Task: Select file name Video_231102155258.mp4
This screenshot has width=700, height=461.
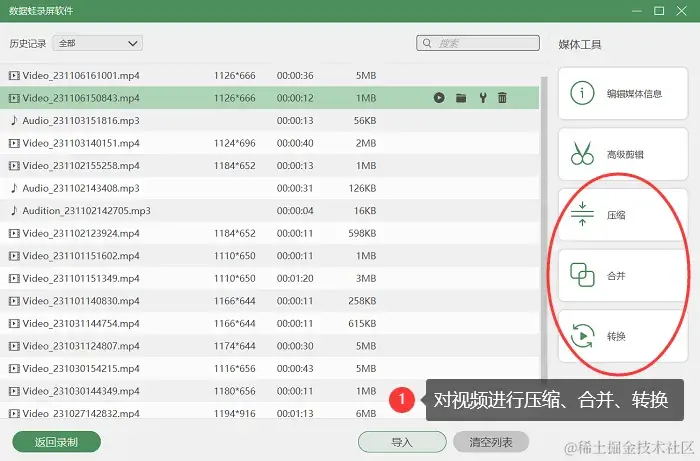Action: coord(81,166)
